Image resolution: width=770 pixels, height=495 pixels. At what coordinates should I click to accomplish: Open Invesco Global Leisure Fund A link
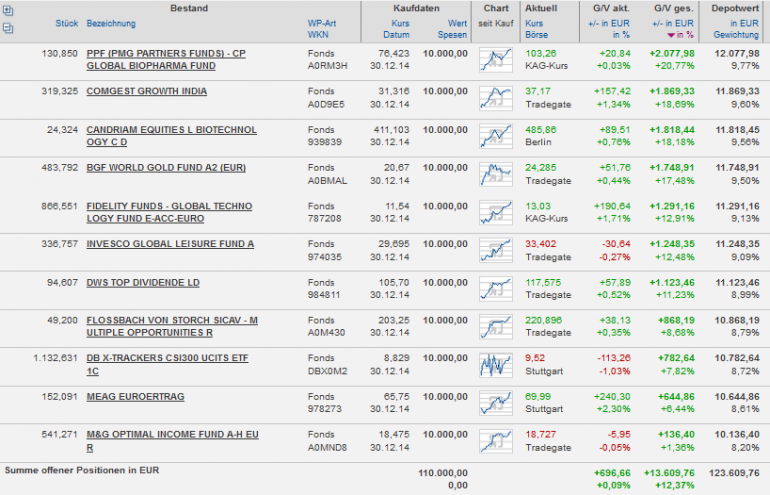(170, 244)
